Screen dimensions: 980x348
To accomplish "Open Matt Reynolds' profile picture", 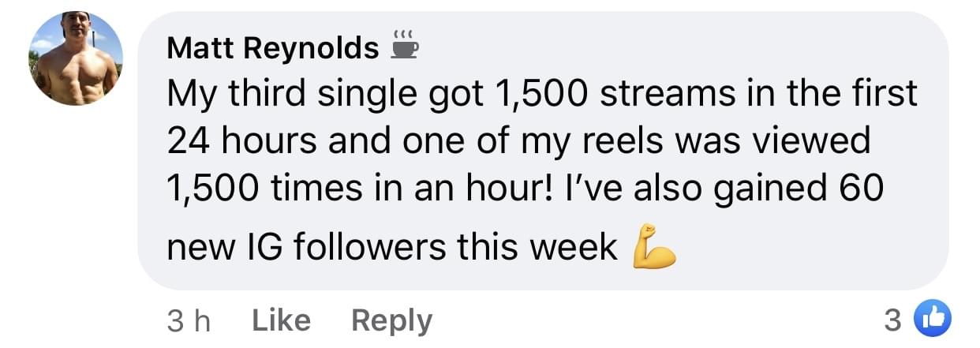I will 77,59.
